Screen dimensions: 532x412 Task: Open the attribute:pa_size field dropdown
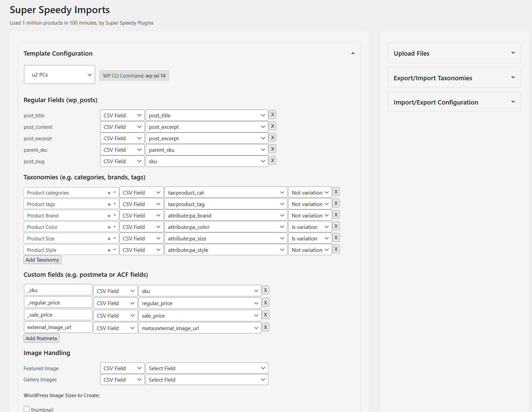(226, 238)
